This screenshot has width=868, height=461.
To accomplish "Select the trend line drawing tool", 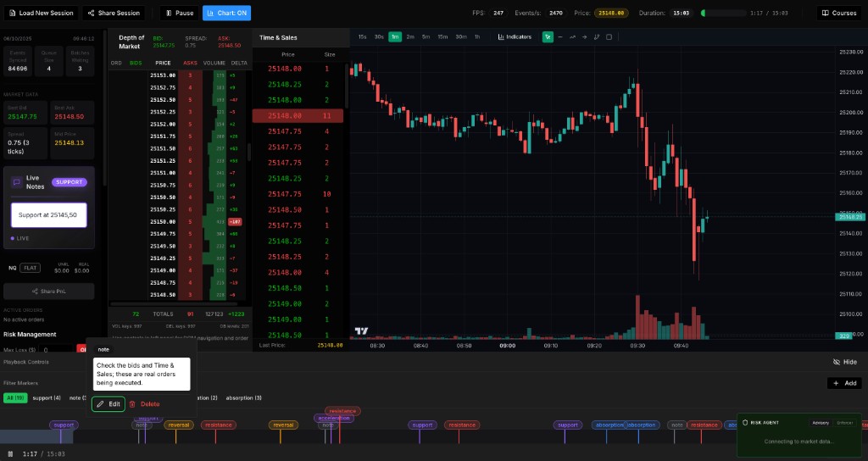I will pyautogui.click(x=572, y=37).
